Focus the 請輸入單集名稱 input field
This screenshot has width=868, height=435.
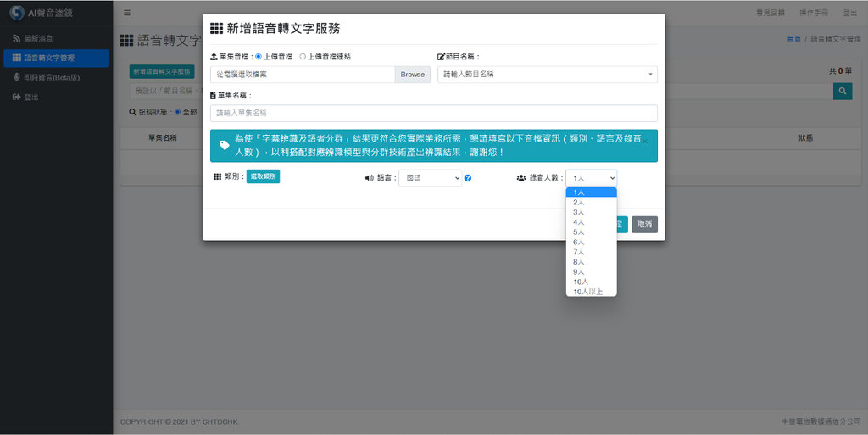[x=434, y=113]
